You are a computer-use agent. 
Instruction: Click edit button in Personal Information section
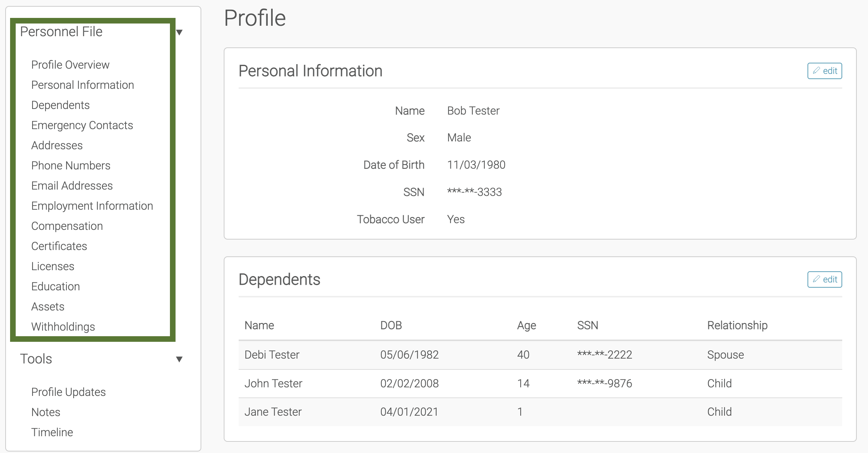point(824,71)
